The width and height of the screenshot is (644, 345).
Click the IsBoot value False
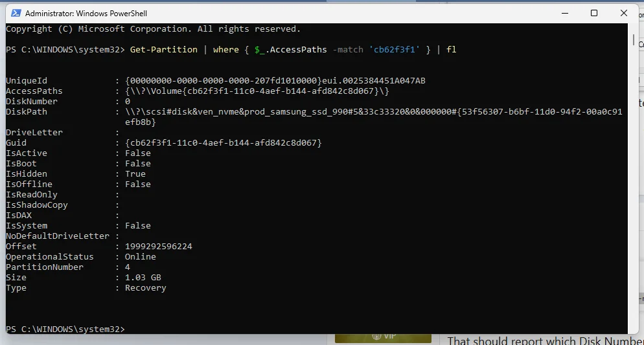tap(138, 163)
